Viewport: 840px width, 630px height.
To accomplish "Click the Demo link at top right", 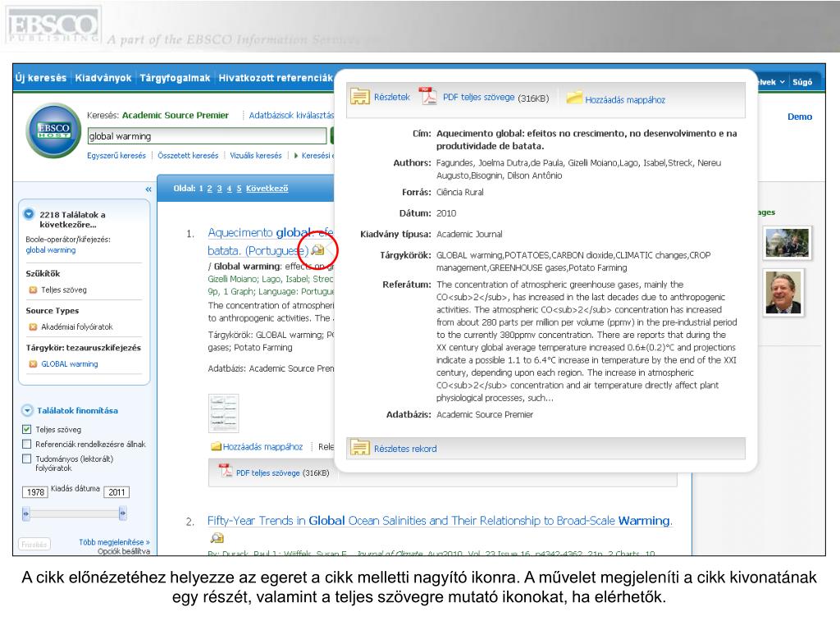I will (800, 116).
